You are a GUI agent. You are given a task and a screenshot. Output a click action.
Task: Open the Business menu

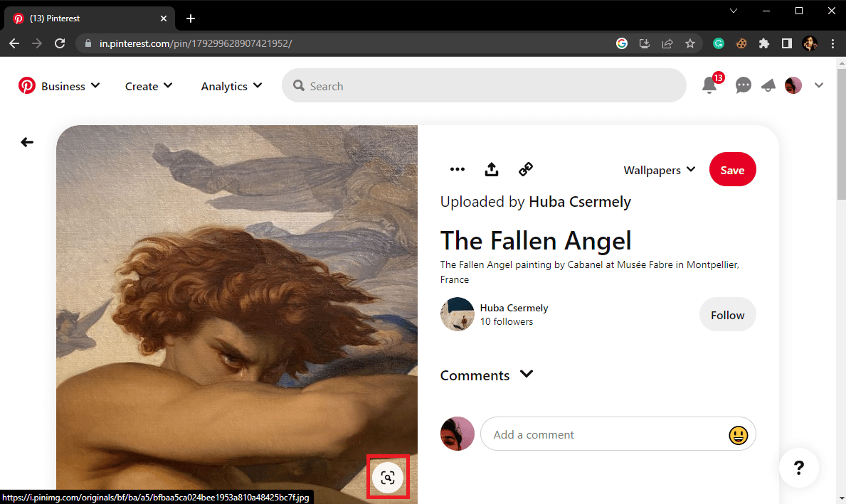(x=70, y=86)
